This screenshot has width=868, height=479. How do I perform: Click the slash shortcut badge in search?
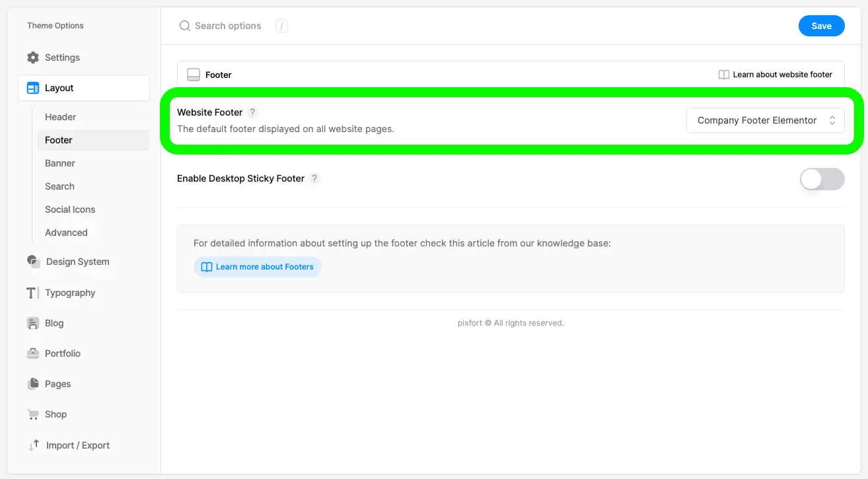click(x=282, y=26)
